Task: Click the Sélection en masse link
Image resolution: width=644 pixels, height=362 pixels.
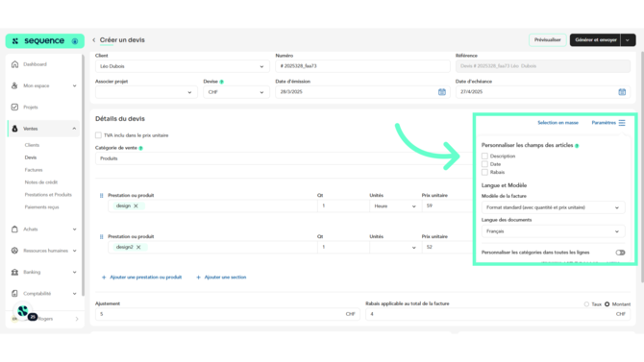Action: (557, 123)
